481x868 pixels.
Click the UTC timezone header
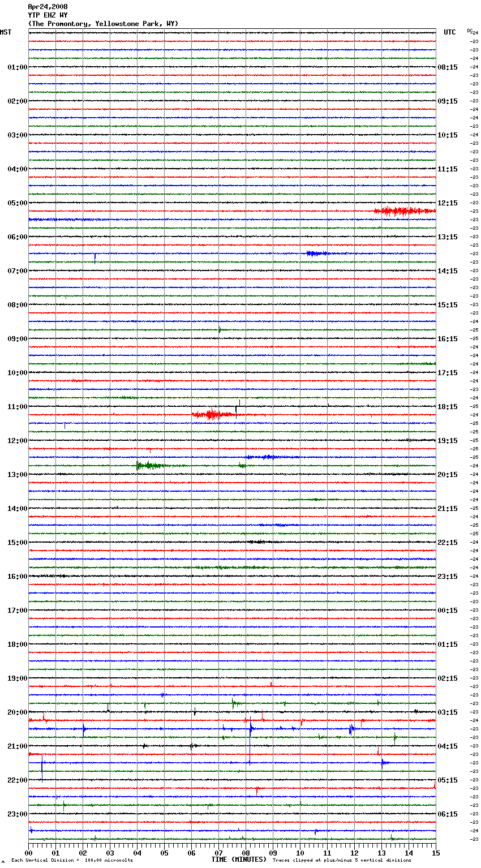click(449, 32)
